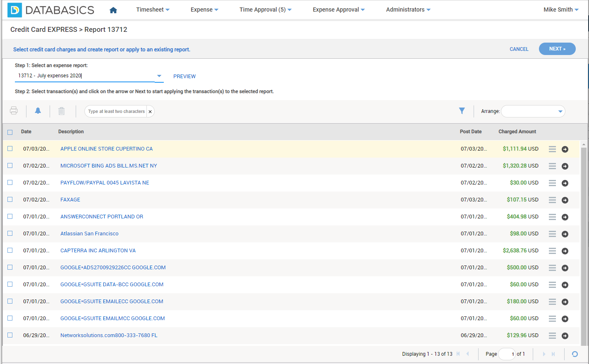
Task: Open the Expense Approval menu
Action: click(339, 10)
